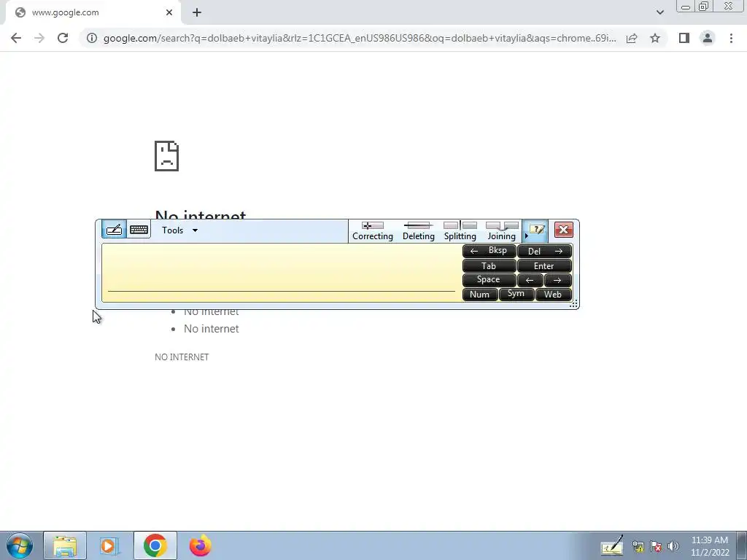Open Windows Media Player from the taskbar
Image resolution: width=747 pixels, height=560 pixels.
coord(109,545)
